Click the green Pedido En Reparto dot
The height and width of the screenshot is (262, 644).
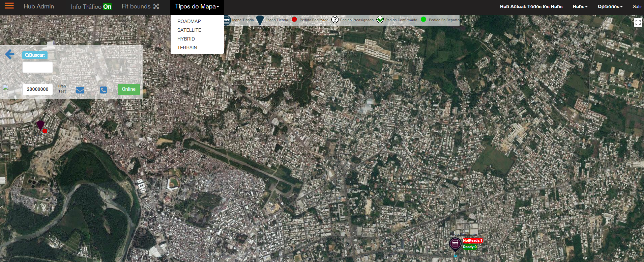point(423,19)
